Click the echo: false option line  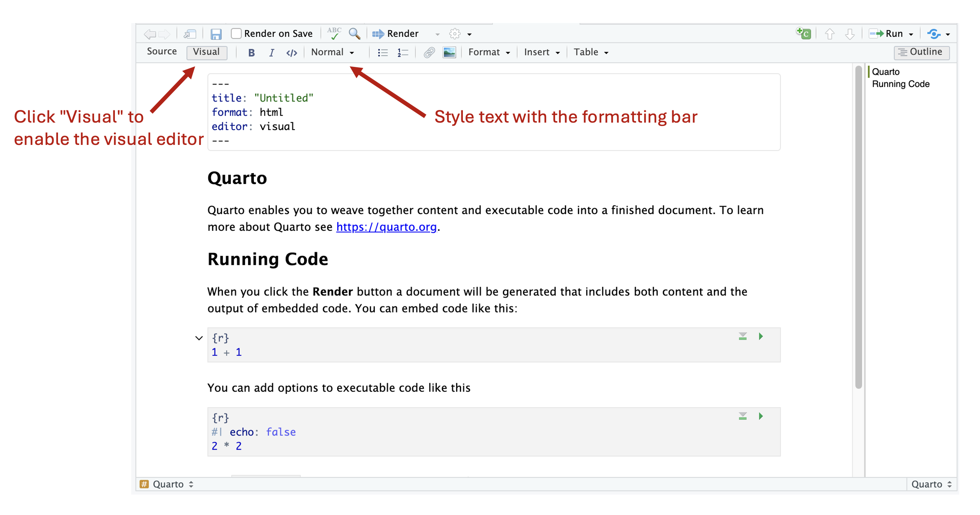pyautogui.click(x=254, y=432)
